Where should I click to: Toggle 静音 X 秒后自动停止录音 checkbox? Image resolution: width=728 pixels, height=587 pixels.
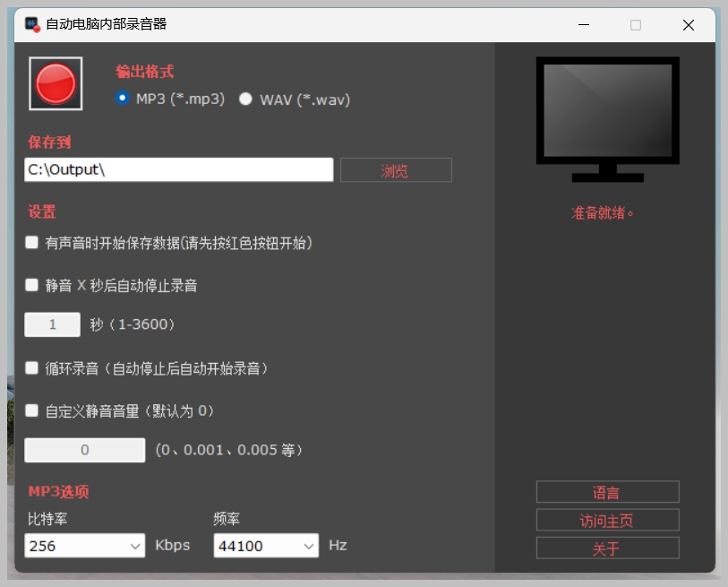[x=31, y=284]
